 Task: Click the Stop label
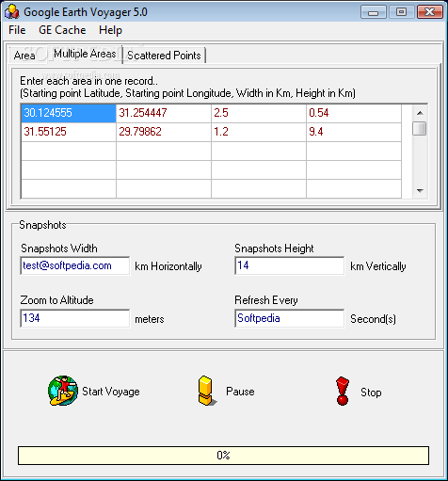pos(371,393)
